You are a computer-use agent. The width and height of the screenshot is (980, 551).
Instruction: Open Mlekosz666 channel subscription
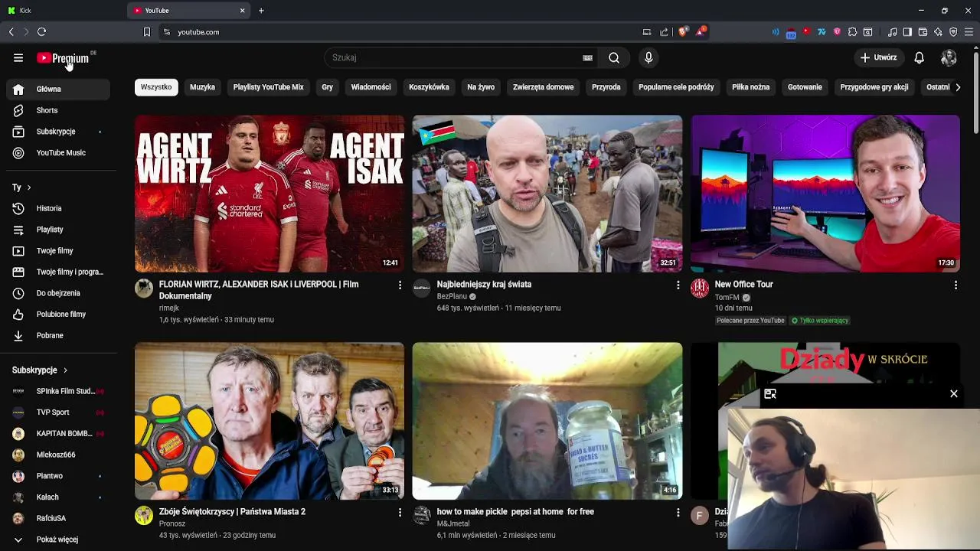coord(58,455)
